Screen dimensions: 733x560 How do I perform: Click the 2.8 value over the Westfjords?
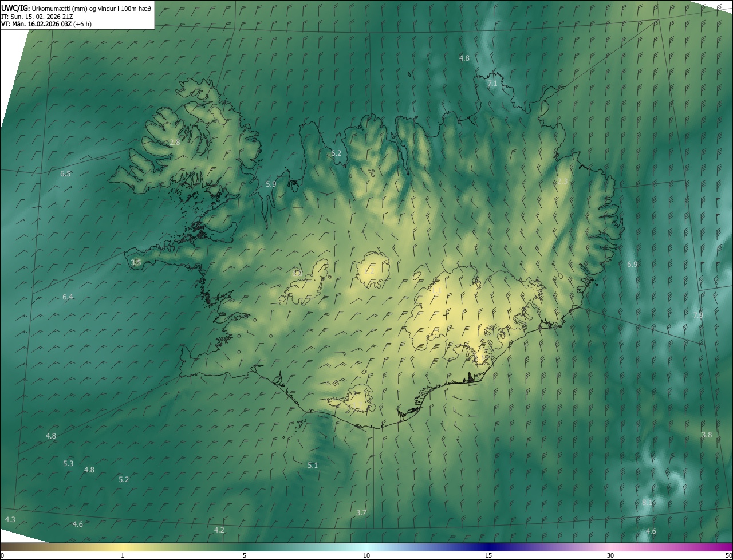coord(175,142)
